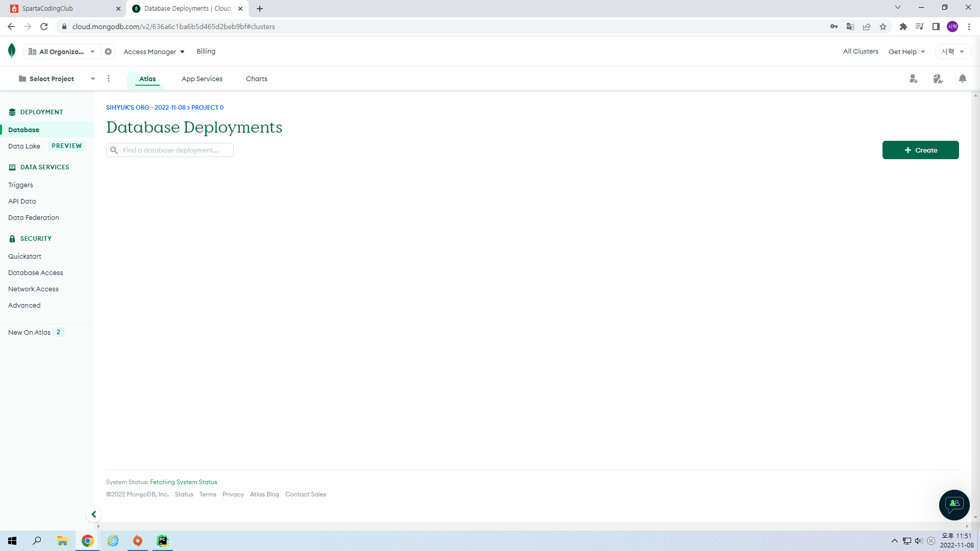This screenshot has height=551, width=980.
Task: Focus the Find a database deployment field
Action: click(x=170, y=150)
